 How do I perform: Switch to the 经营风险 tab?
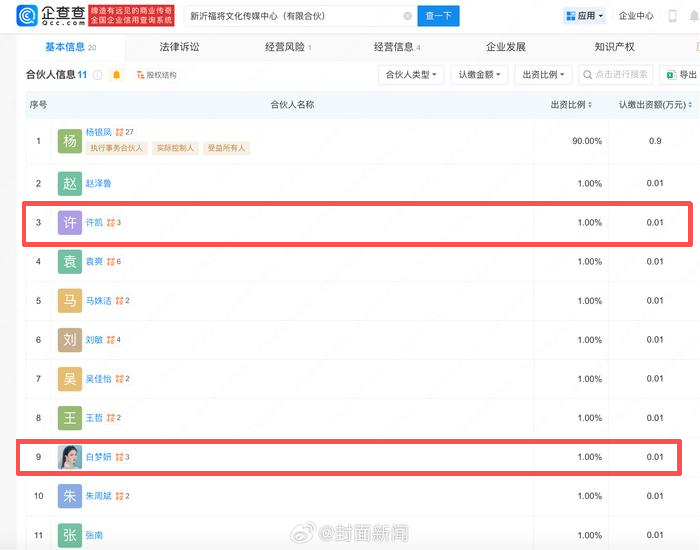pyautogui.click(x=288, y=47)
